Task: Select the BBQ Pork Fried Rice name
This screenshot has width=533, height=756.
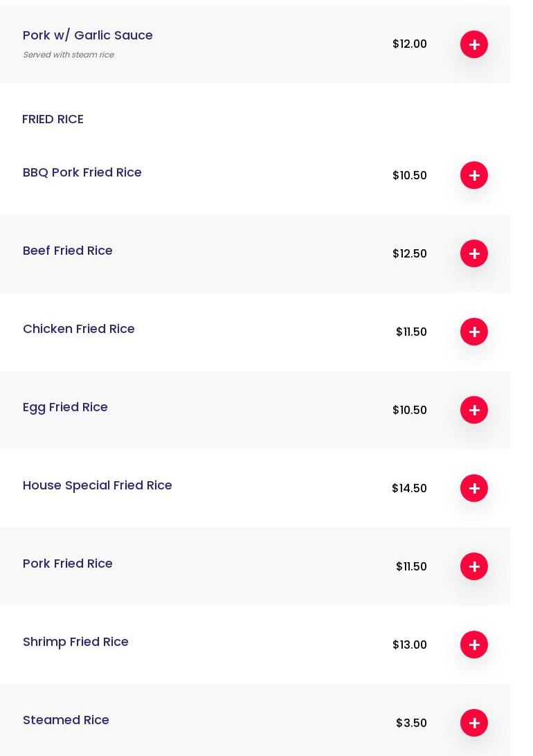Action: (x=82, y=172)
